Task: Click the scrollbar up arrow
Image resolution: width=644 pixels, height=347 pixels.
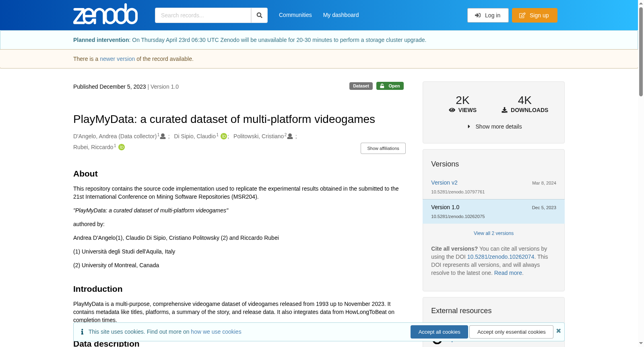Action: pos(641,3)
